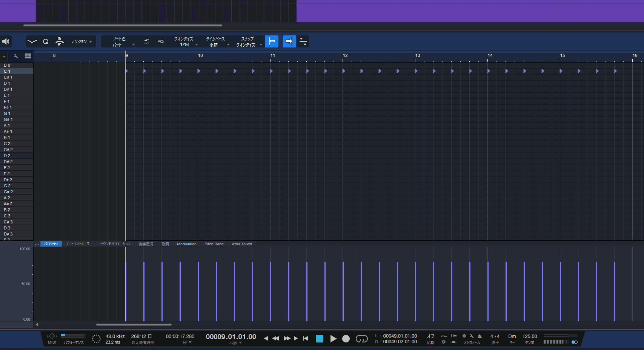Click the MIDI monitor icon

52,336
